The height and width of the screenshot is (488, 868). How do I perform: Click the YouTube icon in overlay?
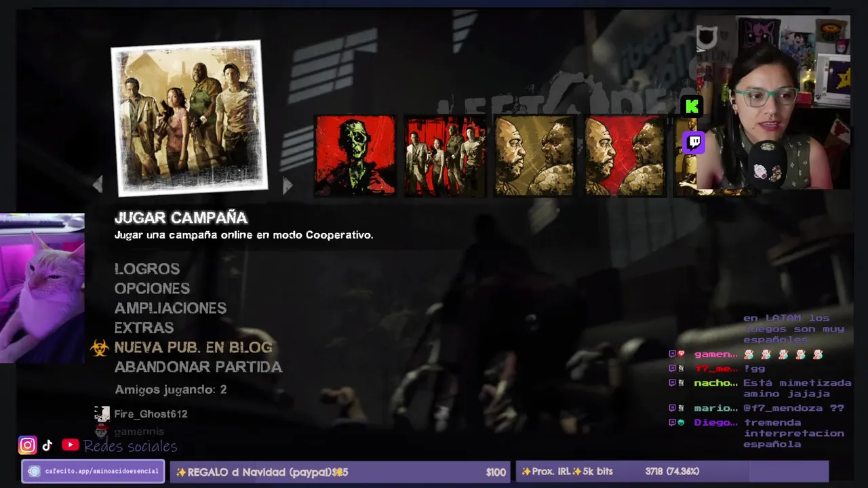pyautogui.click(x=71, y=445)
